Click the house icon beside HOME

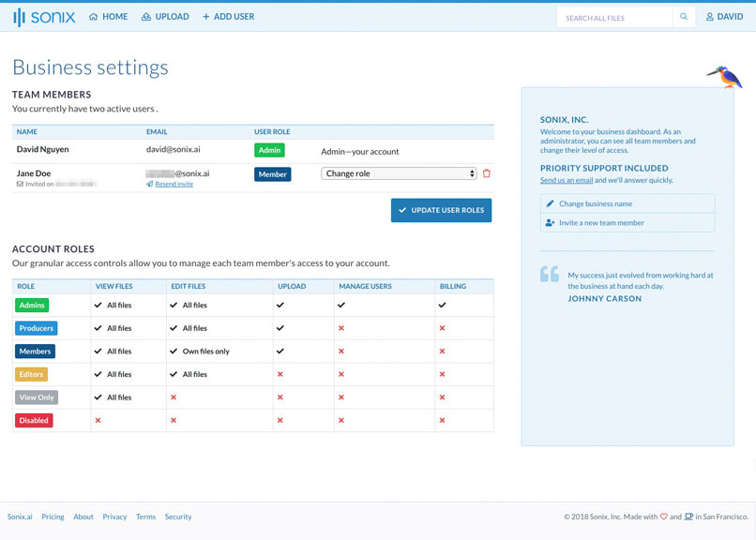pos(94,16)
